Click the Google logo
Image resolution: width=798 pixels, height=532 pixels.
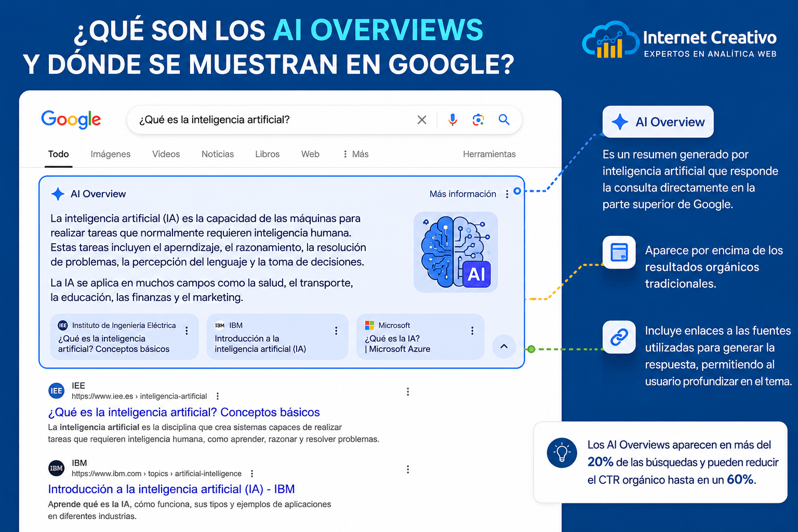coord(71,119)
